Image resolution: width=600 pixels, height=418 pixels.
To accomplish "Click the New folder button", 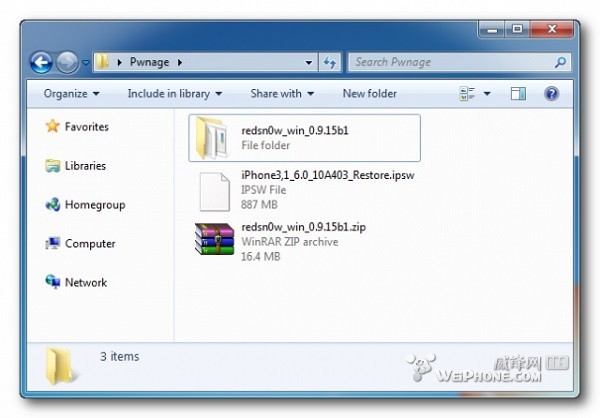I will click(369, 94).
